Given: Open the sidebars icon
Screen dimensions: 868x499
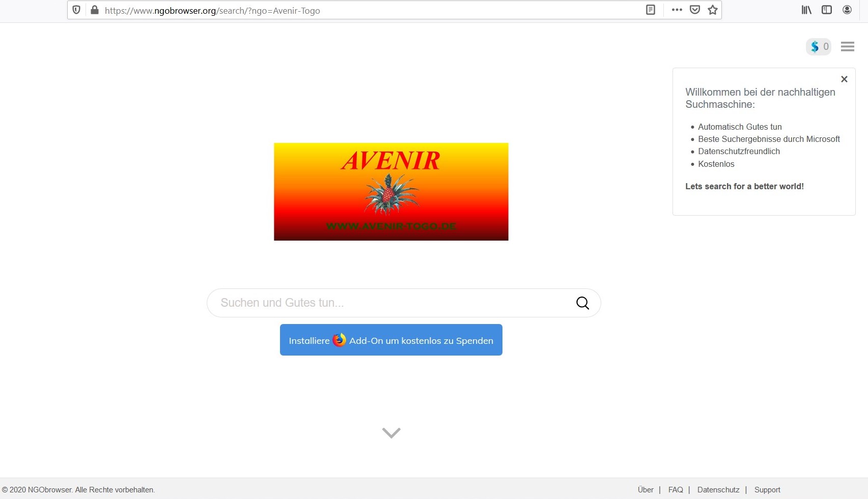Looking at the screenshot, I should pyautogui.click(x=826, y=9).
